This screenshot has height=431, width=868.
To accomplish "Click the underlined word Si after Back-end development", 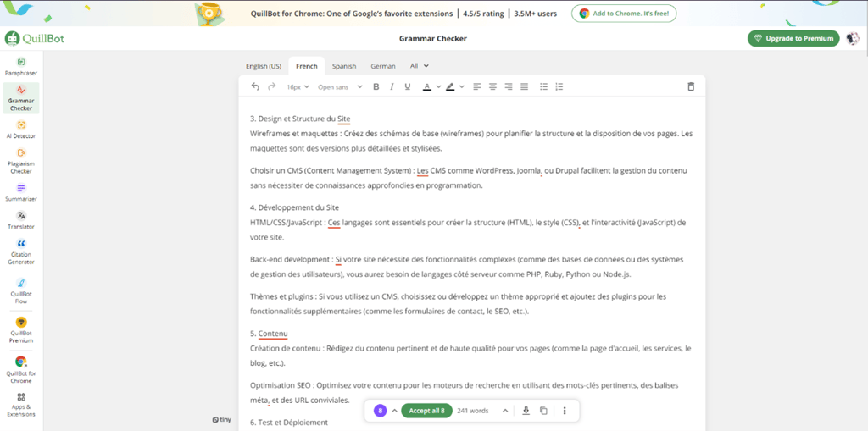I will [338, 259].
